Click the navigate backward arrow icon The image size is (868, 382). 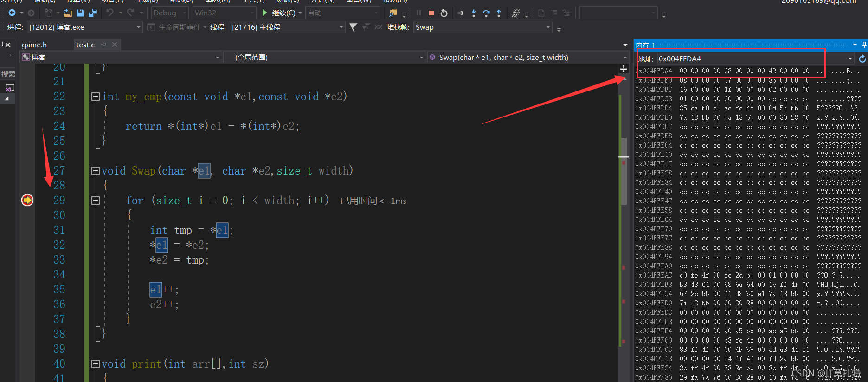[13, 13]
